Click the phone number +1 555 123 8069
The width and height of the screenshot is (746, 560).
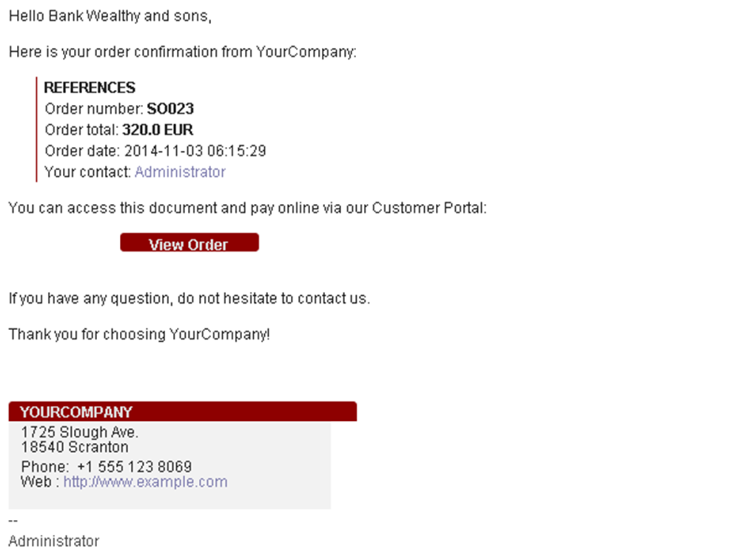point(135,466)
